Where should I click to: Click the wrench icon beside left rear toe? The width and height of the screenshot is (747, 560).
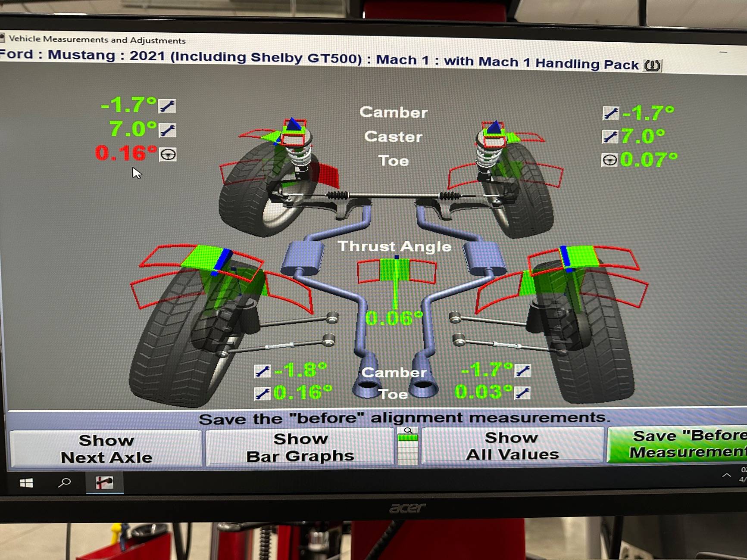(x=262, y=393)
